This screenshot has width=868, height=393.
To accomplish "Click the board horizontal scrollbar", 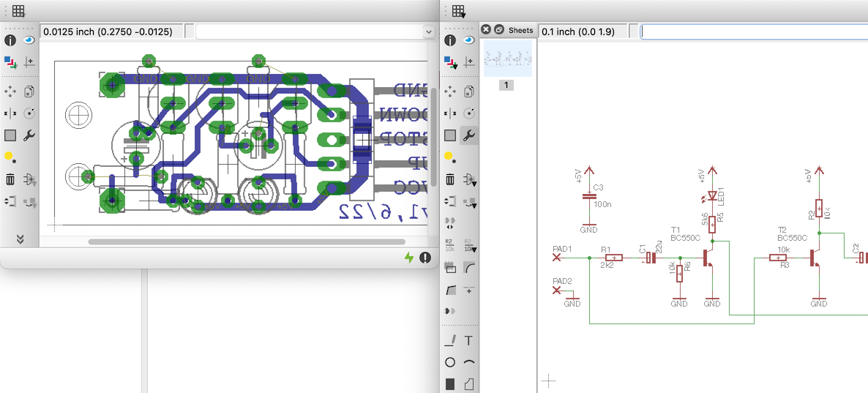I will click(x=246, y=242).
